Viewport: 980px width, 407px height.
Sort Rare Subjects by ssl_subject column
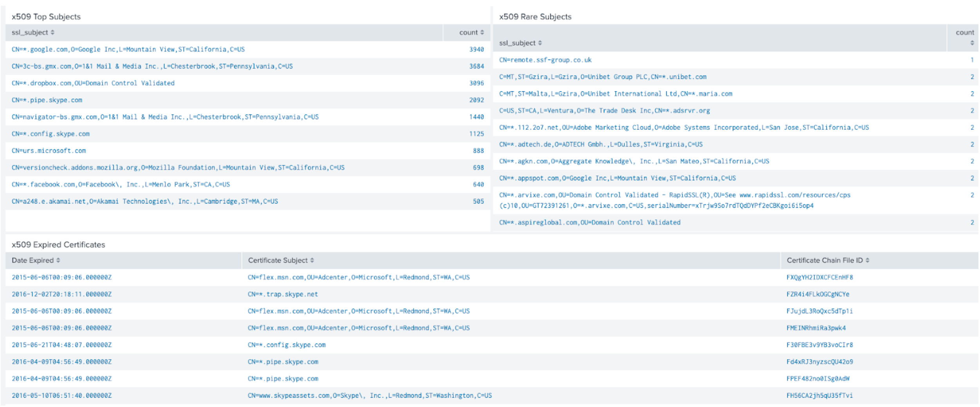tap(520, 43)
